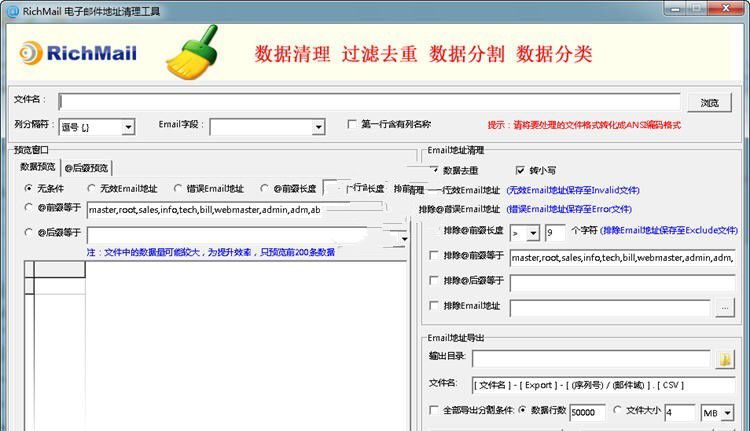Click the green broom cleaning icon
750x431 pixels.
(x=193, y=53)
